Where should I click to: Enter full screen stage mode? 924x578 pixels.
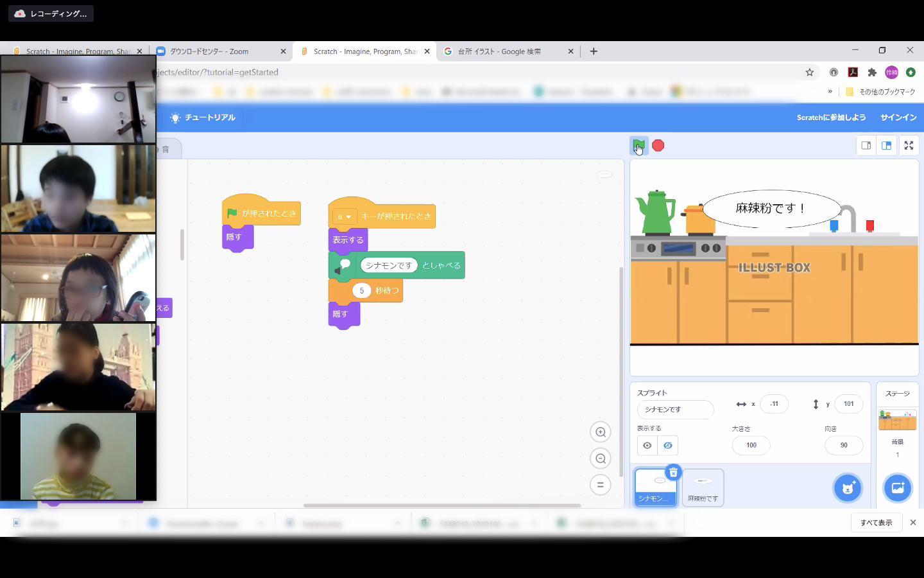909,146
